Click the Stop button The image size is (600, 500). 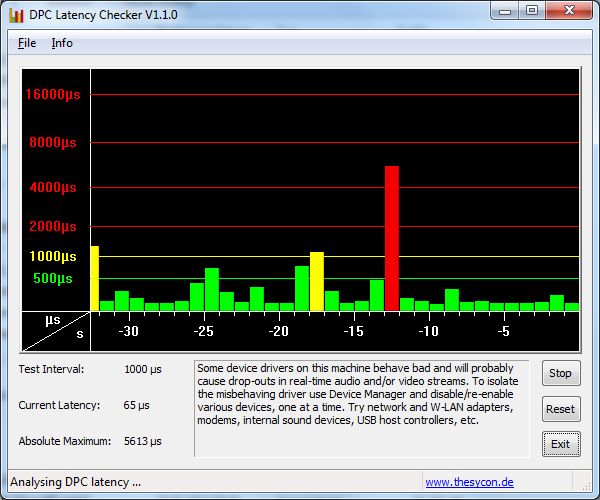[x=561, y=373]
